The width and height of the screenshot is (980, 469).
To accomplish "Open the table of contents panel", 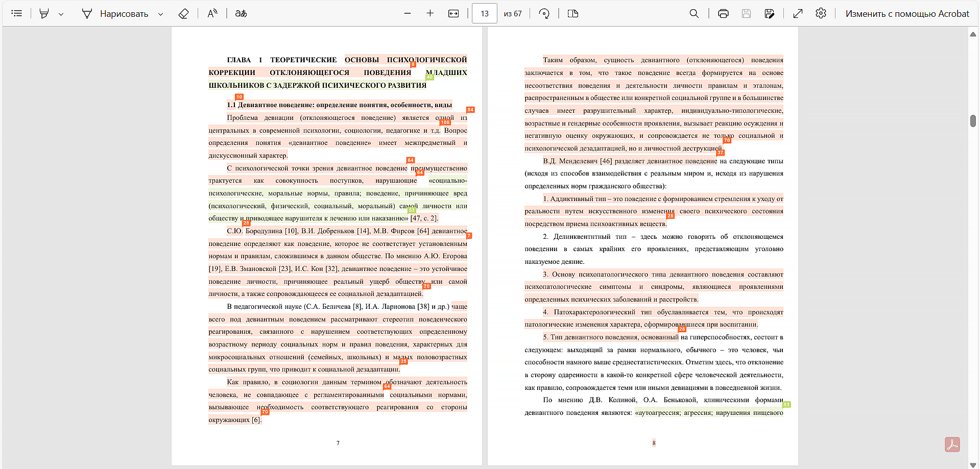I will [17, 14].
